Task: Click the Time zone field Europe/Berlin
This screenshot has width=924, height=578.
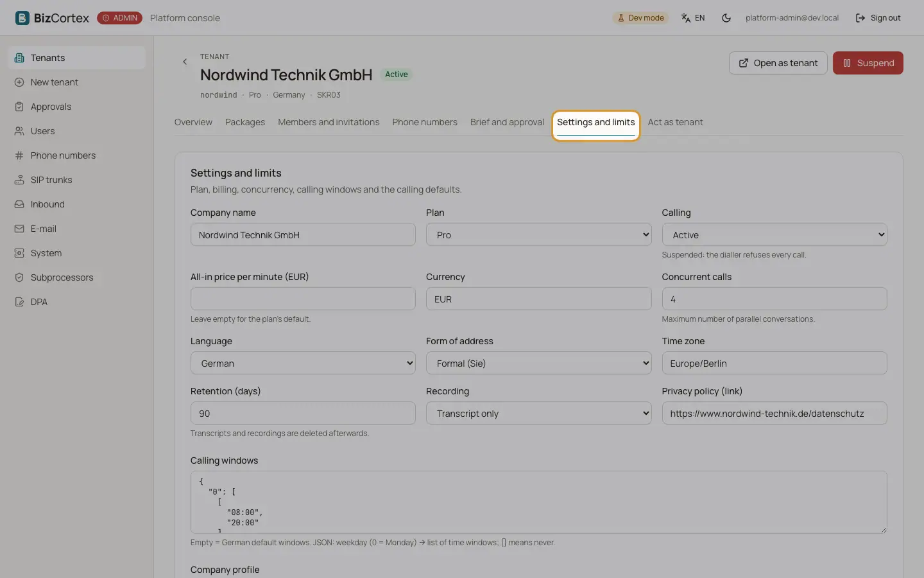Action: [x=774, y=363]
